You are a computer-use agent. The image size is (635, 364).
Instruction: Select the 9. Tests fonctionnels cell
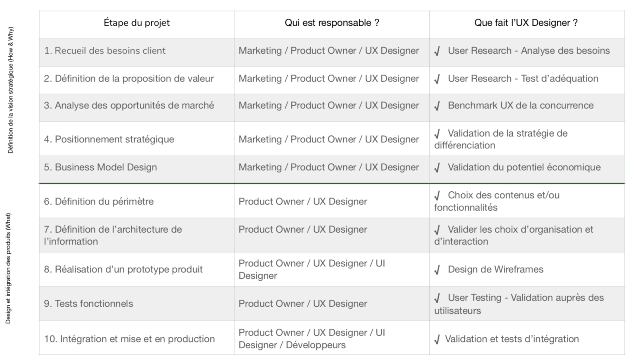[89, 304]
